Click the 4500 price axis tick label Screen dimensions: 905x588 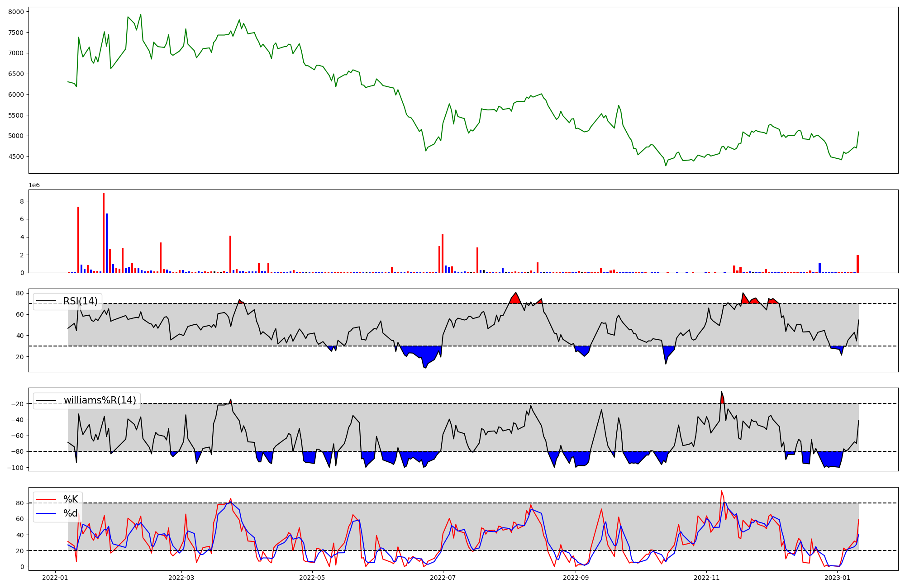tap(17, 157)
